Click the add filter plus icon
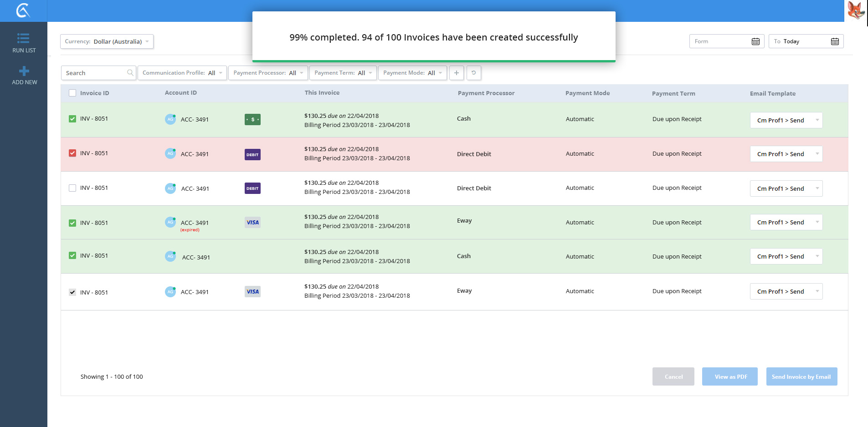The width and height of the screenshot is (868, 427). click(456, 73)
